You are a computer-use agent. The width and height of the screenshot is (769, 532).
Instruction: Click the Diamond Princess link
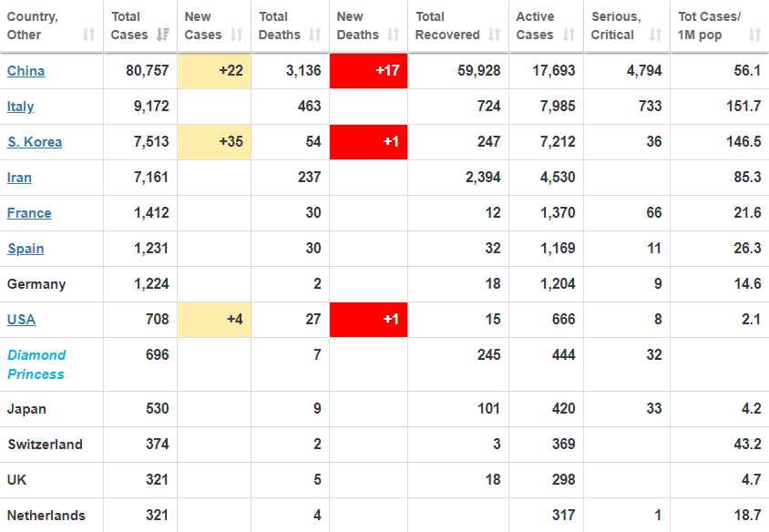pos(36,364)
